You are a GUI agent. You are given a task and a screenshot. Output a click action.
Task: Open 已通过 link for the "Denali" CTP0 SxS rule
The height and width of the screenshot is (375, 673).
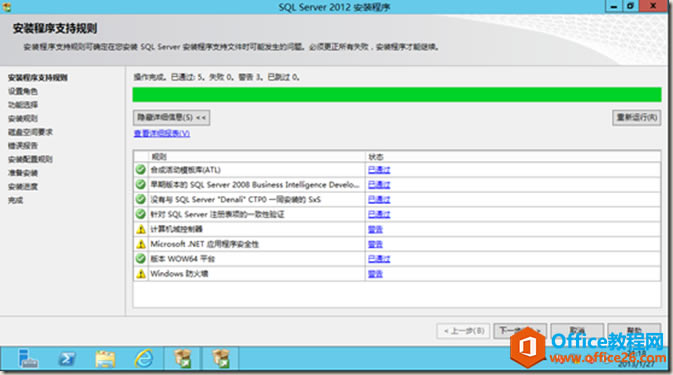[379, 200]
